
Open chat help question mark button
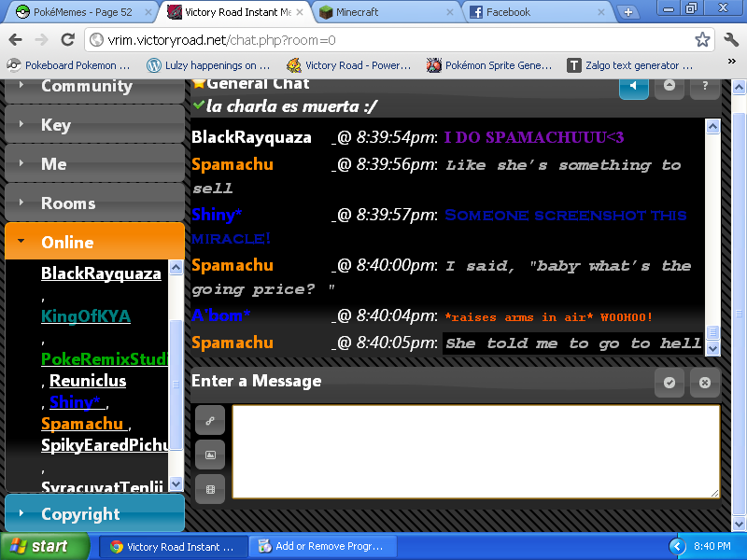click(705, 86)
